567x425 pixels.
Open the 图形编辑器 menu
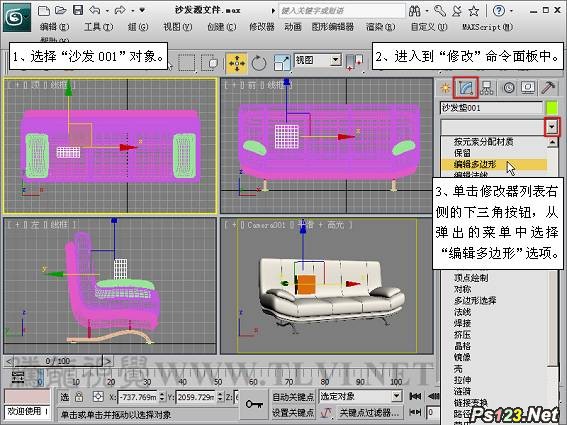pyautogui.click(x=333, y=27)
